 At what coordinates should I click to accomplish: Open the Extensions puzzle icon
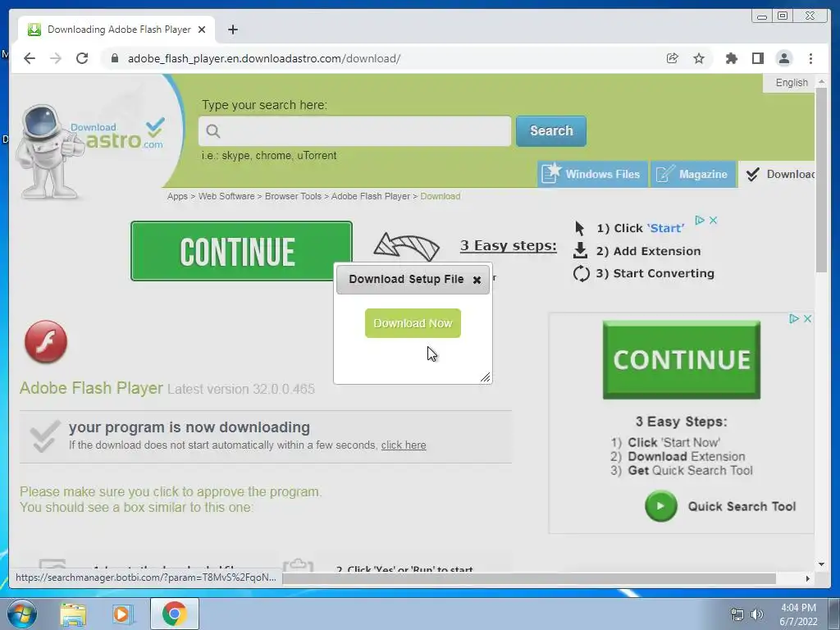(731, 58)
